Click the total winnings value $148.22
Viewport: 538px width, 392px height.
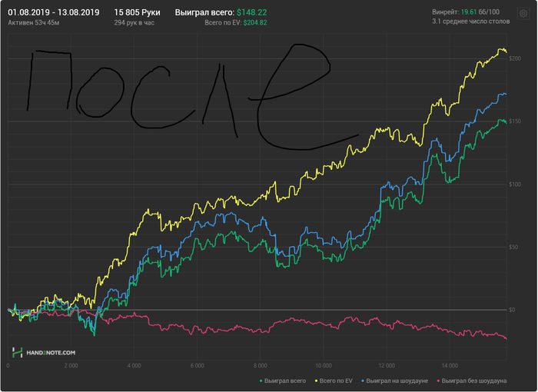(252, 12)
